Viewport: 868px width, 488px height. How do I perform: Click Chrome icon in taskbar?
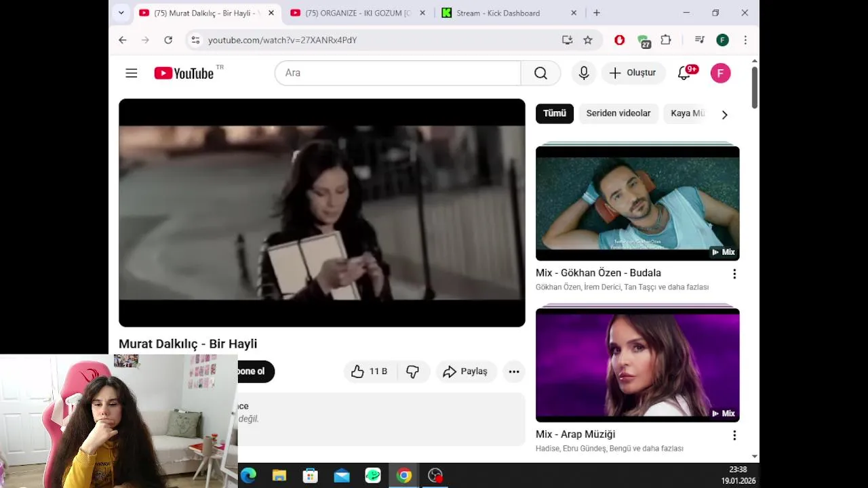(x=404, y=476)
